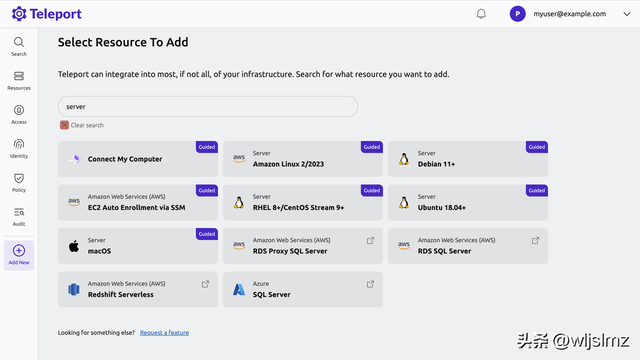Image resolution: width=640 pixels, height=360 pixels.
Task: Click the AWS logo on RDS Proxy card
Action: tap(239, 246)
